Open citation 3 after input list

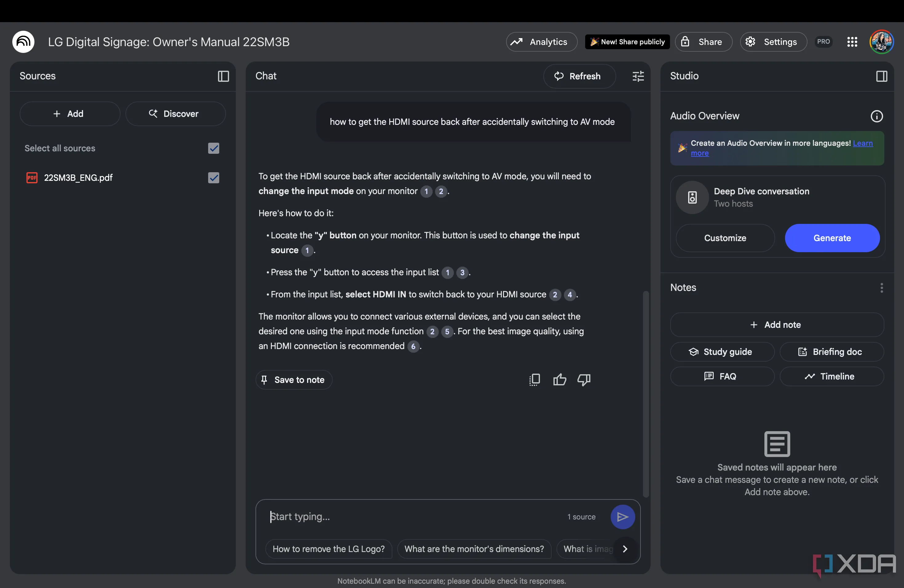pyautogui.click(x=462, y=272)
